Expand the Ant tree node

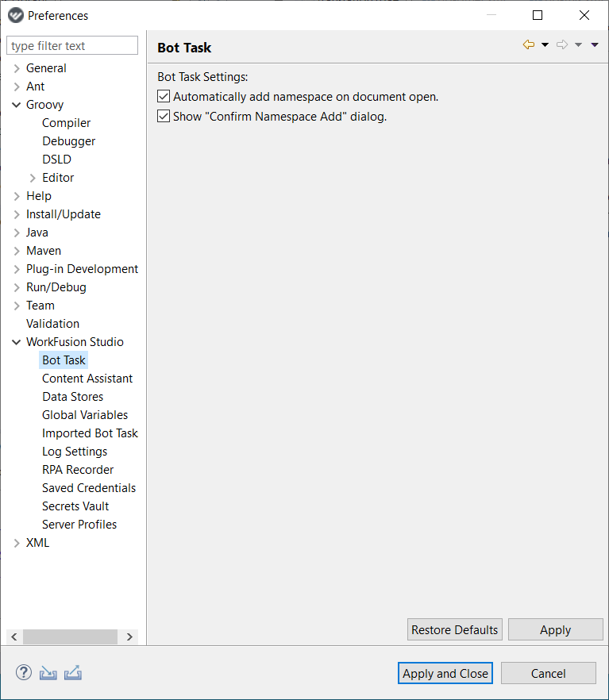17,87
